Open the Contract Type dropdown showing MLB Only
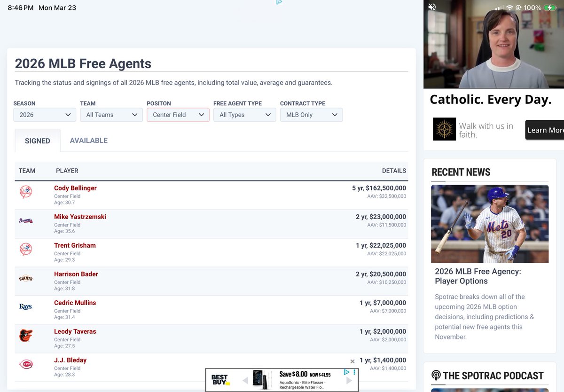The width and height of the screenshot is (564, 392). pyautogui.click(x=311, y=115)
